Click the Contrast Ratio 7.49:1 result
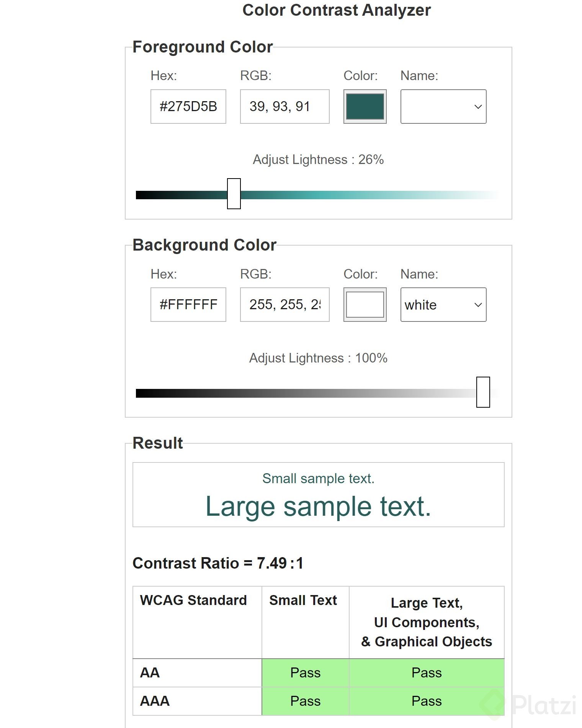Viewport: 582px width, 728px height. tap(218, 563)
